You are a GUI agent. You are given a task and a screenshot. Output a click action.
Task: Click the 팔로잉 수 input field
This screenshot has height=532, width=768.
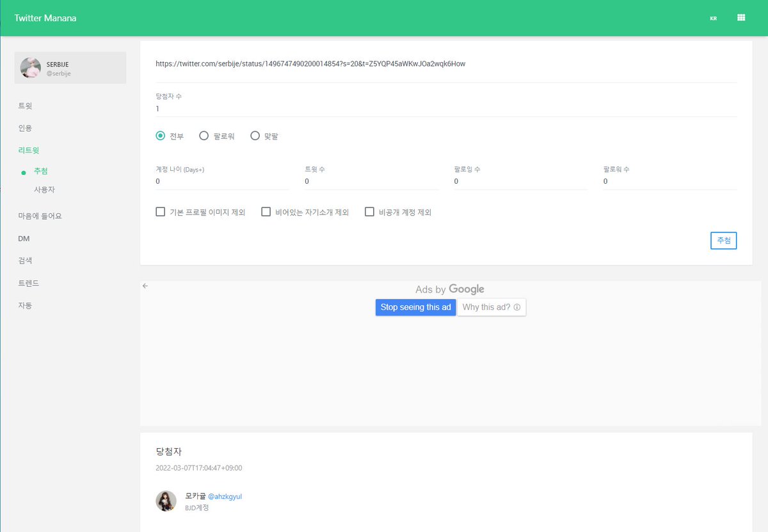pyautogui.click(x=520, y=181)
